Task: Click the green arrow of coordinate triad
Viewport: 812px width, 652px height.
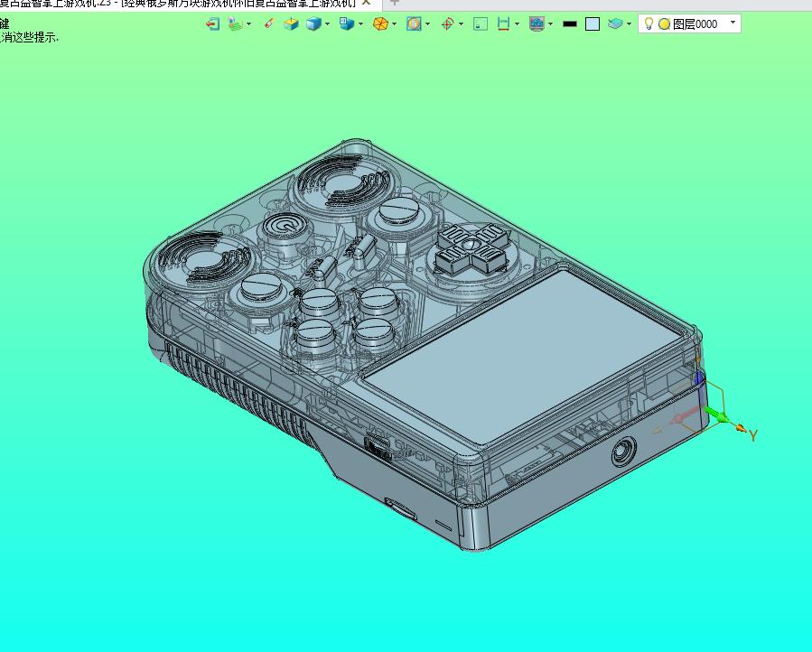Action: (x=715, y=414)
